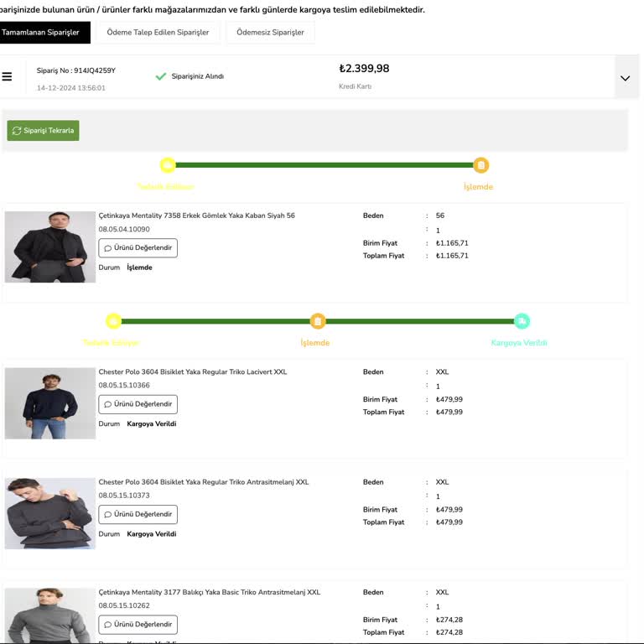Click product code 08.05.15.10373
This screenshot has width=644, height=644.
tap(124, 496)
